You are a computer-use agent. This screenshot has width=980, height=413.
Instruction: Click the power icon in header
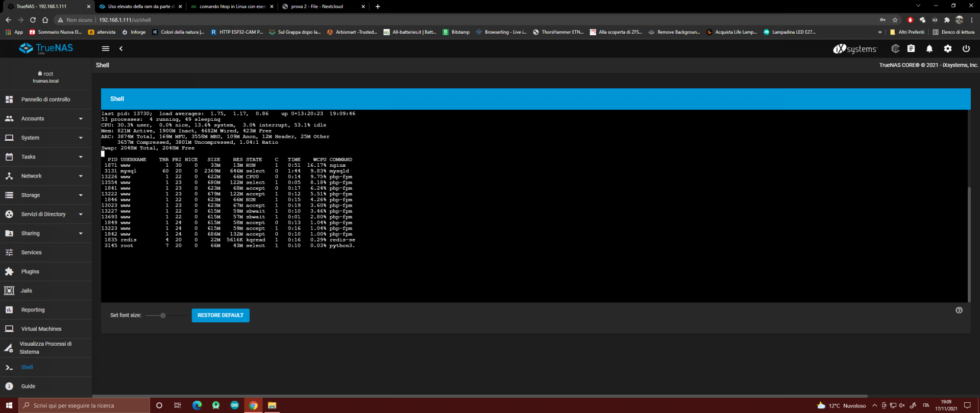966,48
